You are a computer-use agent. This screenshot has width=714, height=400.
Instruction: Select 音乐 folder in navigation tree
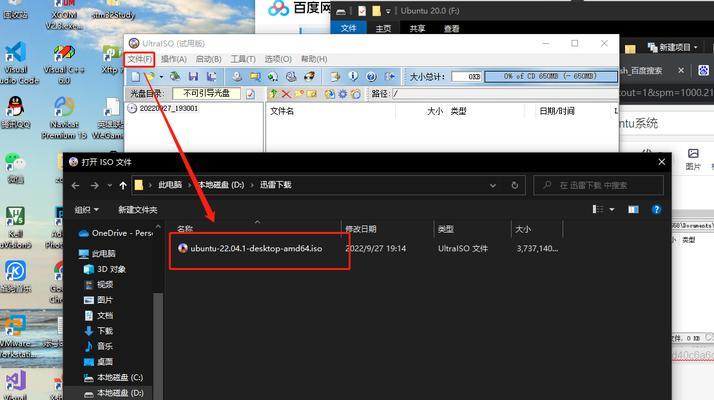[x=99, y=346]
